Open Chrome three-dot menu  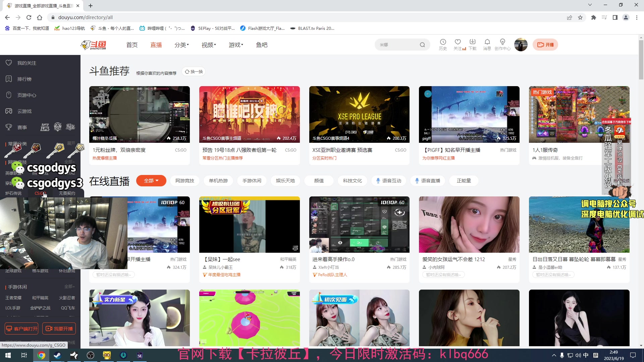pyautogui.click(x=637, y=17)
